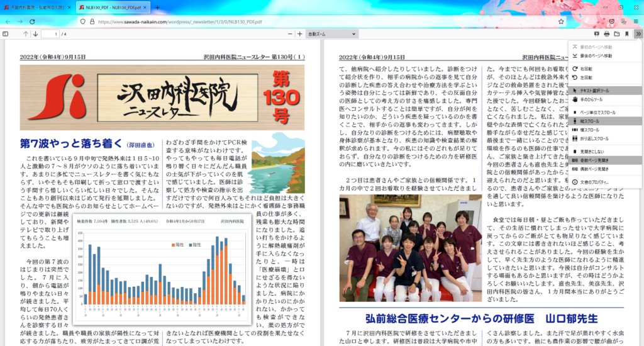
Task: Select ページ単位でスクロール page scrolling
Action: [x=605, y=112]
